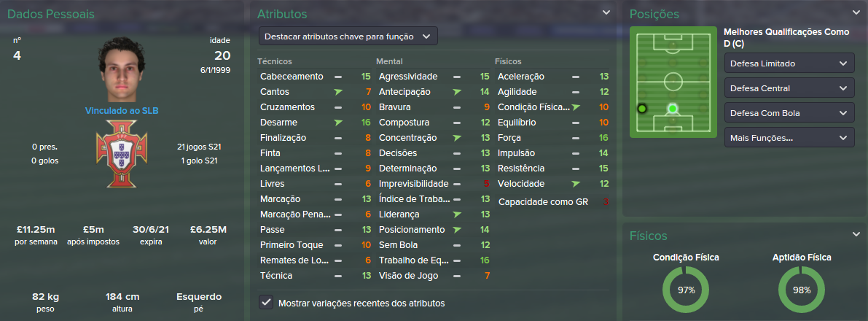
Task: Select the central defender position dot
Action: tap(673, 109)
